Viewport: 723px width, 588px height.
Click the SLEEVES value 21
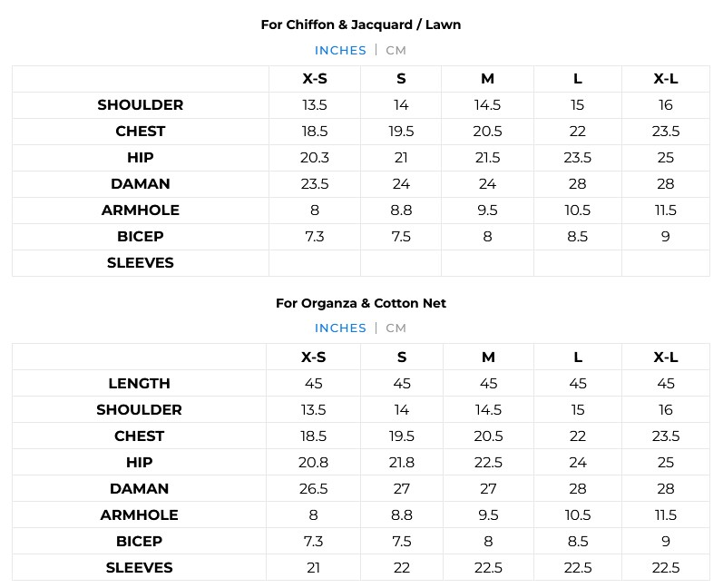click(314, 568)
